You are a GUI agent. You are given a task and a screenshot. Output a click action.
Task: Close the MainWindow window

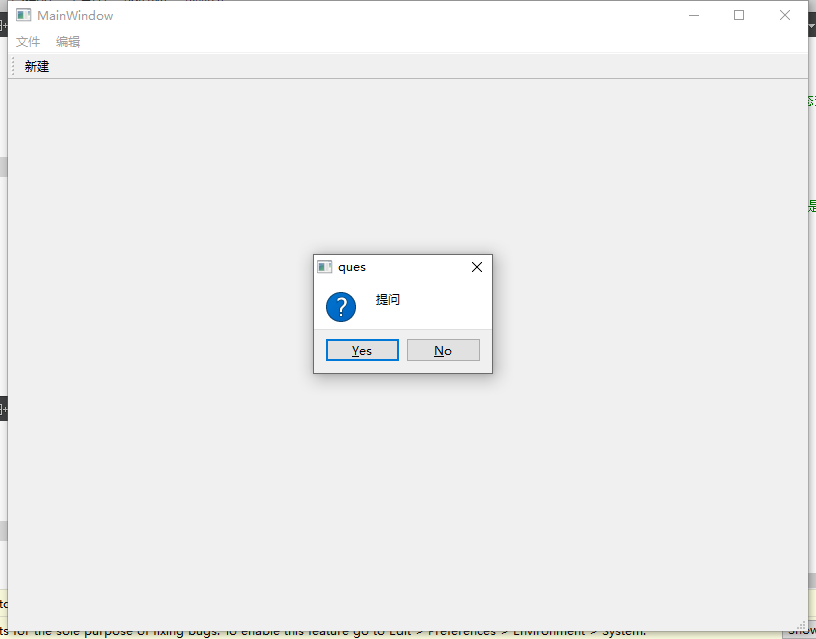[785, 15]
